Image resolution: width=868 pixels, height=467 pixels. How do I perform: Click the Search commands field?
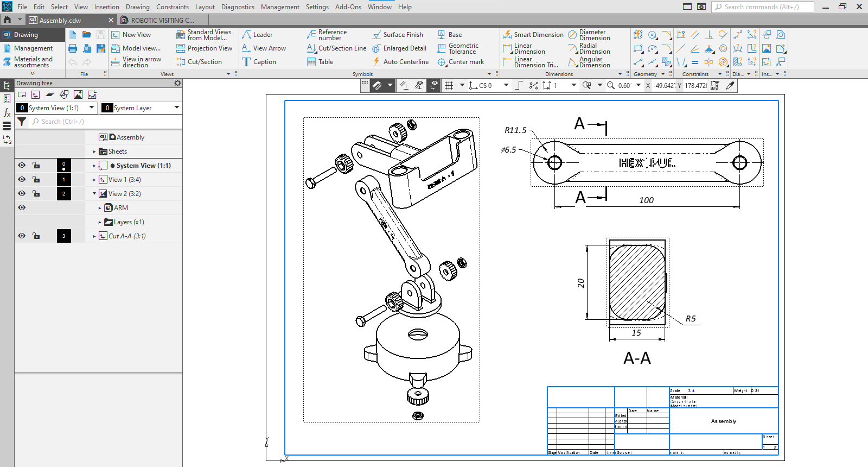coord(763,7)
